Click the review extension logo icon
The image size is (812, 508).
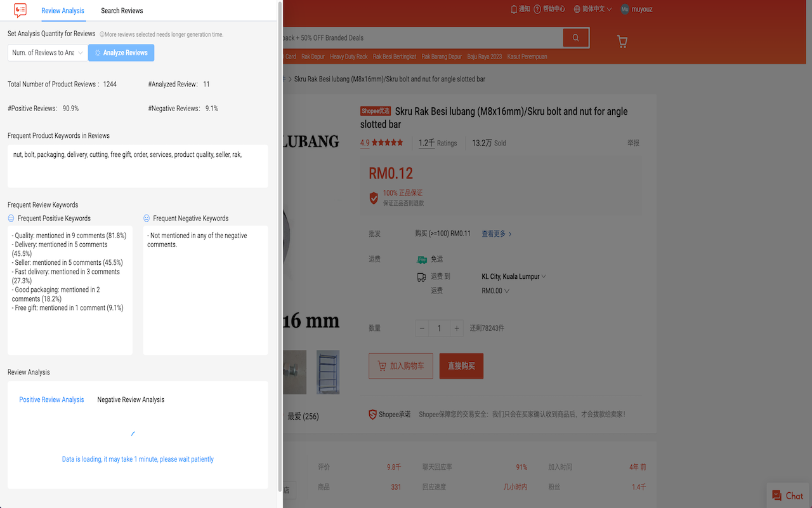[20, 10]
